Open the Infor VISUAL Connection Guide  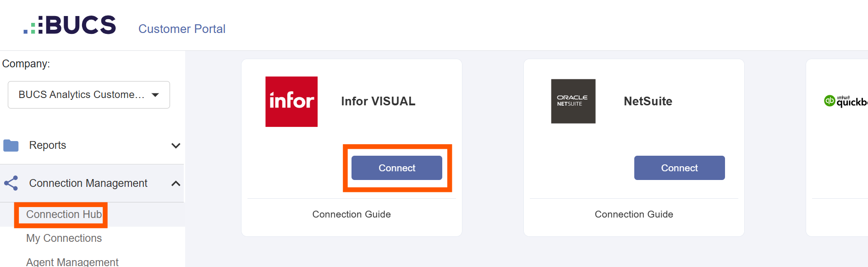[352, 214]
